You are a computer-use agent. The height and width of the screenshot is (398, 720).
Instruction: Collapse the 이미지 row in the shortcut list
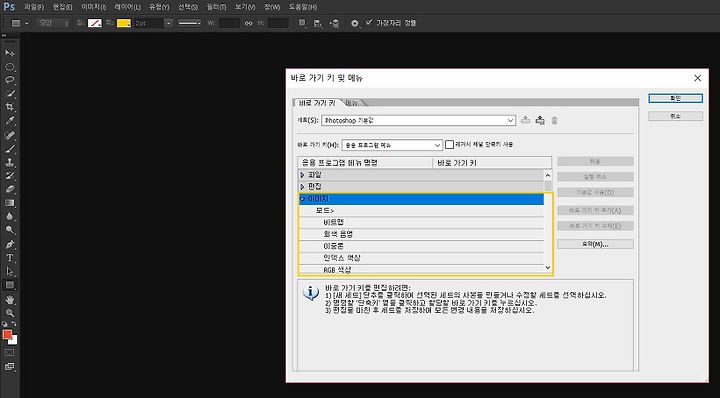302,199
